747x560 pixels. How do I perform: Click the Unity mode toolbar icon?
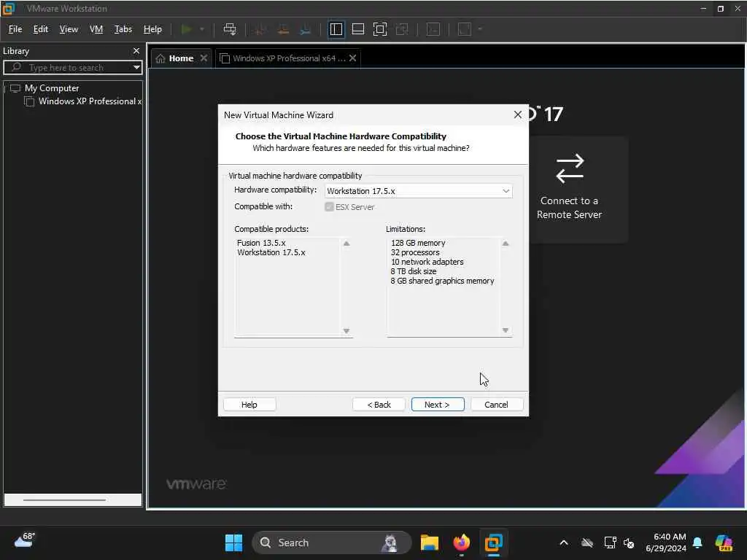pyautogui.click(x=402, y=29)
